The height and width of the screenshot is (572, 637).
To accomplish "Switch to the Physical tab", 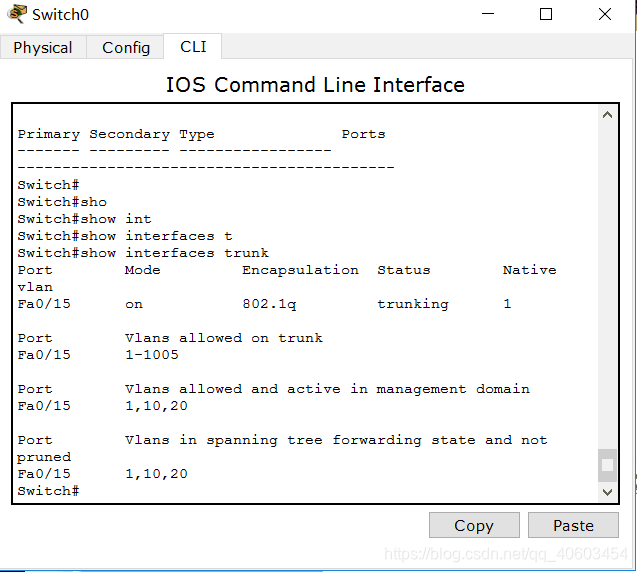I will (43, 48).
